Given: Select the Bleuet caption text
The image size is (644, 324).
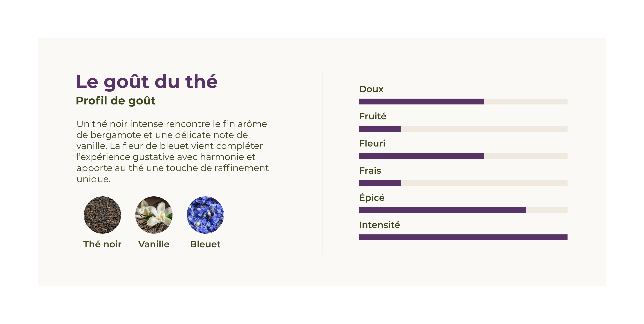Looking at the screenshot, I should tap(205, 244).
